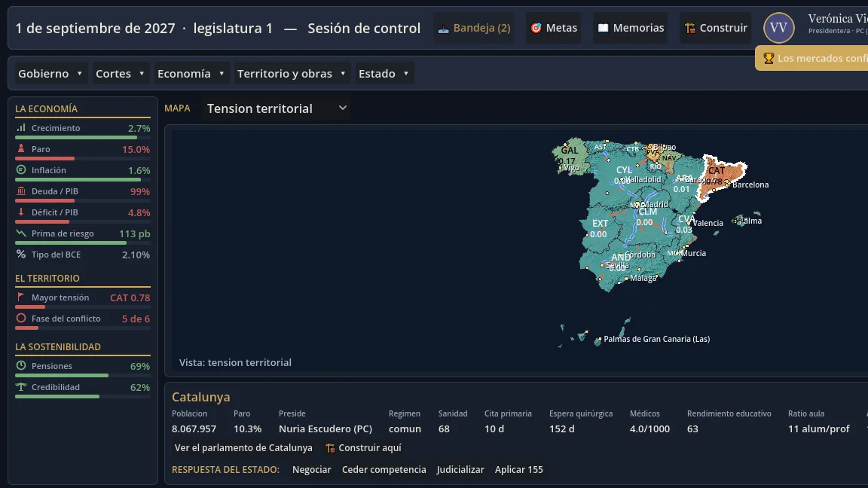Image resolution: width=868 pixels, height=488 pixels.
Task: Click the Fase del conflicto circle icon
Action: (x=21, y=318)
